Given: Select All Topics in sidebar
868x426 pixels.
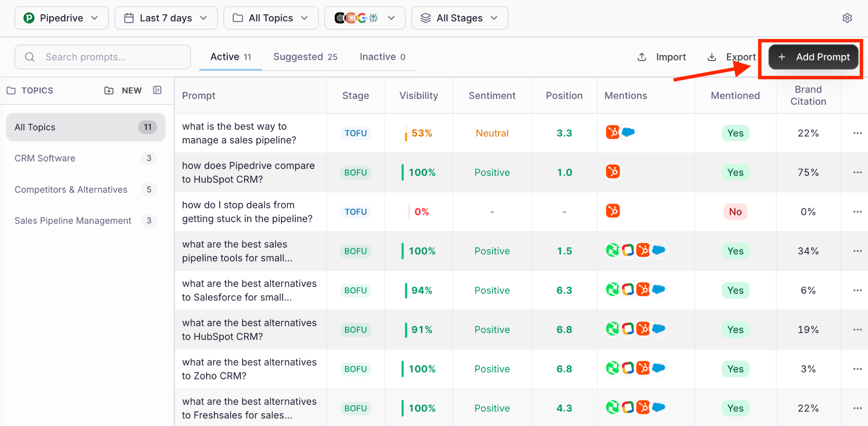Looking at the screenshot, I should 86,127.
